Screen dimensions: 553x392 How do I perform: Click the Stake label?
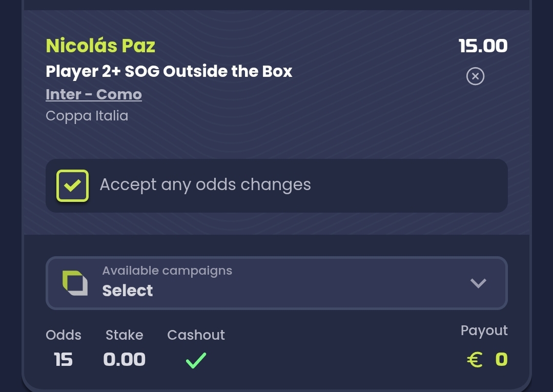tap(124, 335)
